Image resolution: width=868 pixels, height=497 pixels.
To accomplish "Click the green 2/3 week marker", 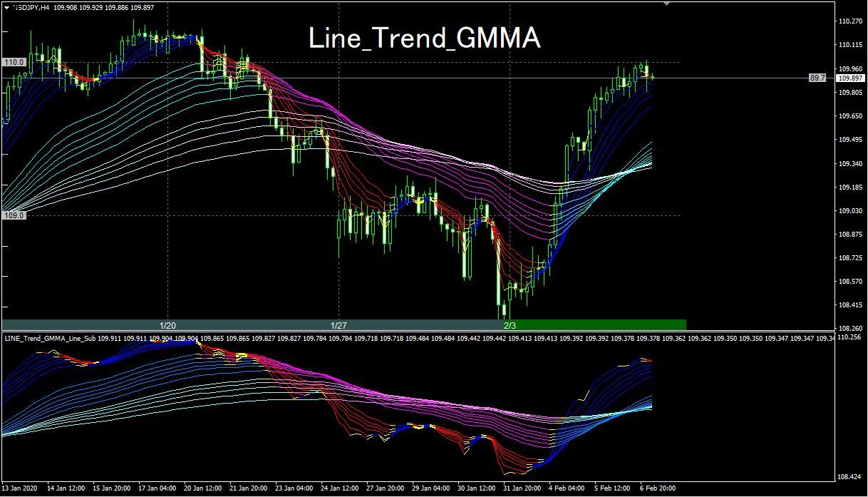I will (594, 324).
